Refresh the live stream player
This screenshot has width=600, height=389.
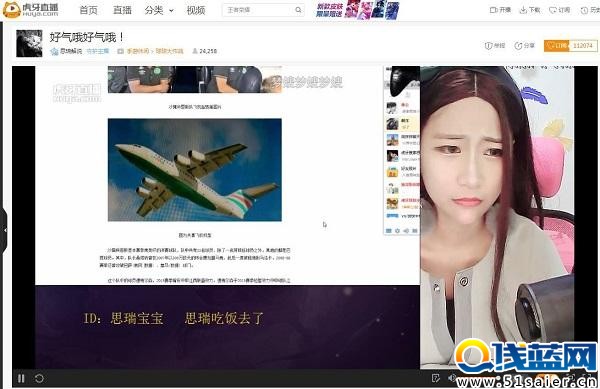pos(39,378)
